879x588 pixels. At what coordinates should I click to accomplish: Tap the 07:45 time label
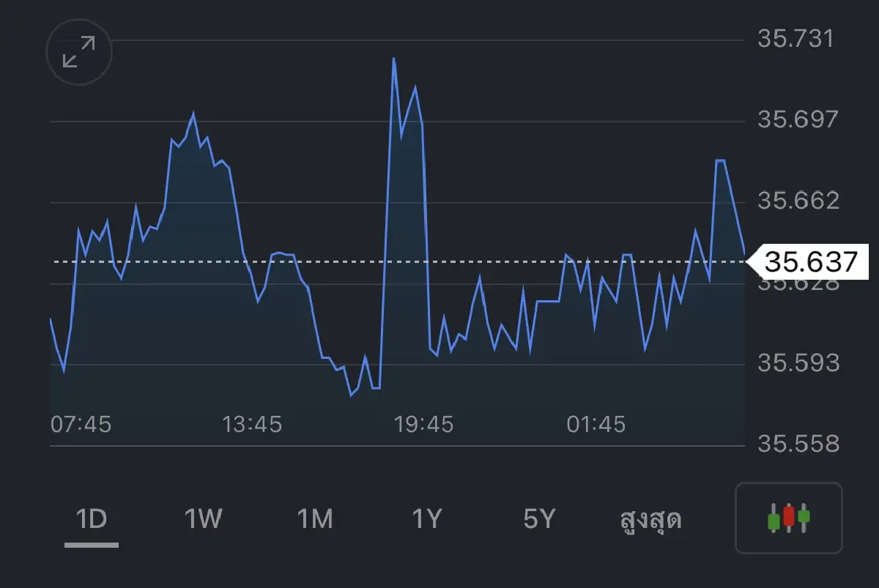(x=81, y=424)
